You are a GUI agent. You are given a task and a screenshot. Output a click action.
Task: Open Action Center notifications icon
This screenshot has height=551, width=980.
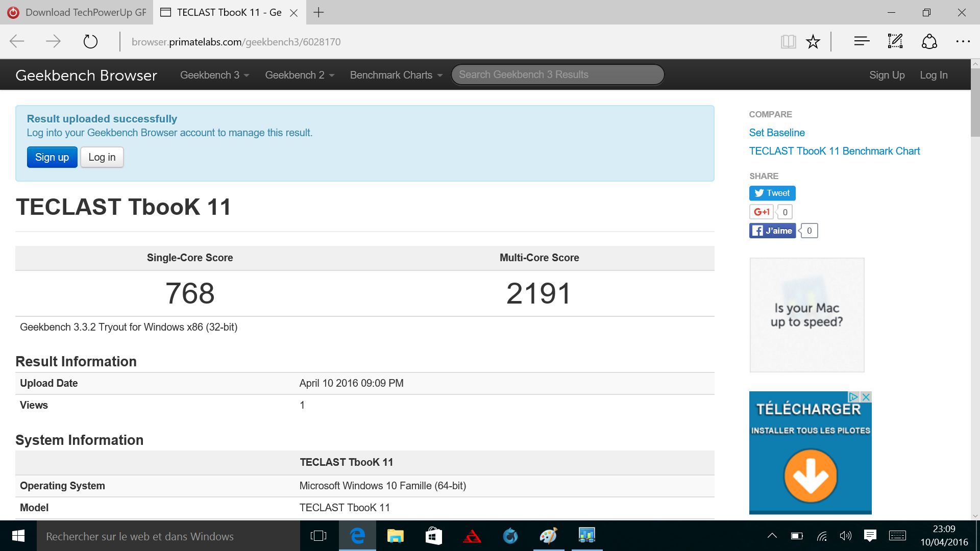870,536
